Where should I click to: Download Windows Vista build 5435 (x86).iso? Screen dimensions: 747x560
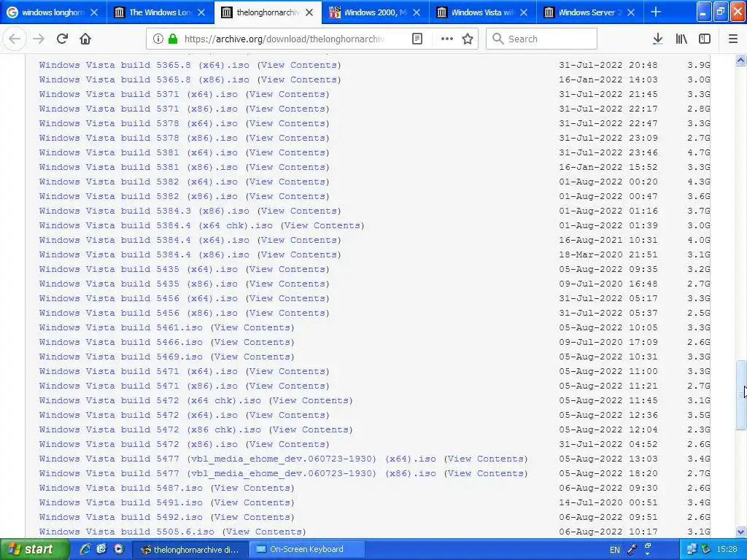(x=138, y=284)
